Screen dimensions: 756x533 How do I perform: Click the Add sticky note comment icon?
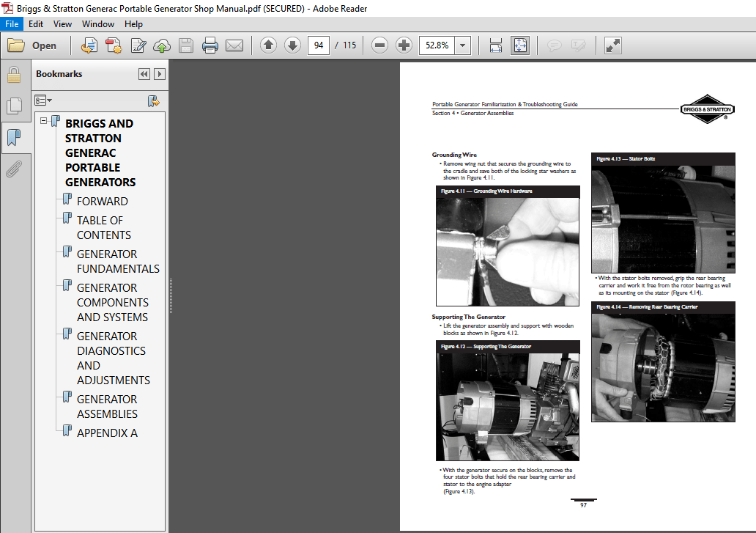(x=555, y=45)
